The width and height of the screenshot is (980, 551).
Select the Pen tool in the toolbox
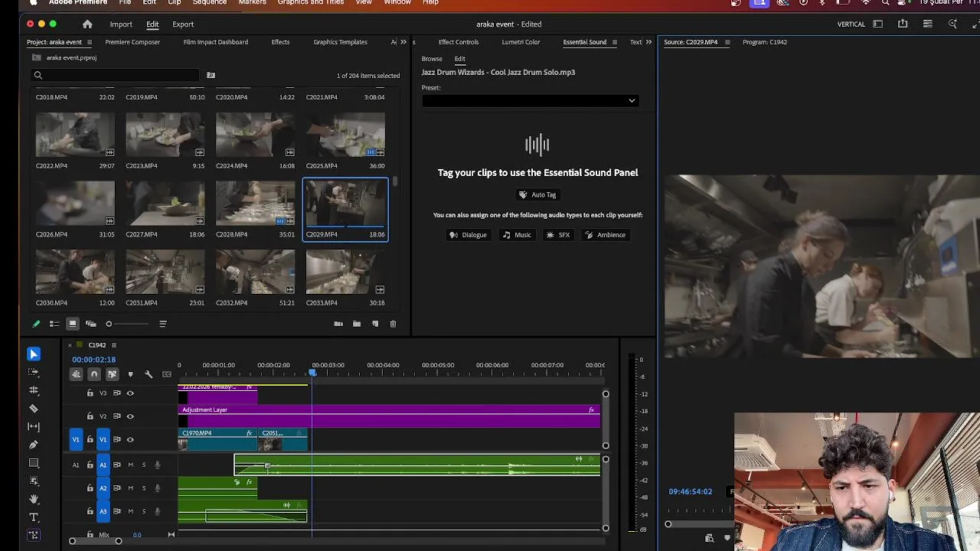(x=34, y=445)
